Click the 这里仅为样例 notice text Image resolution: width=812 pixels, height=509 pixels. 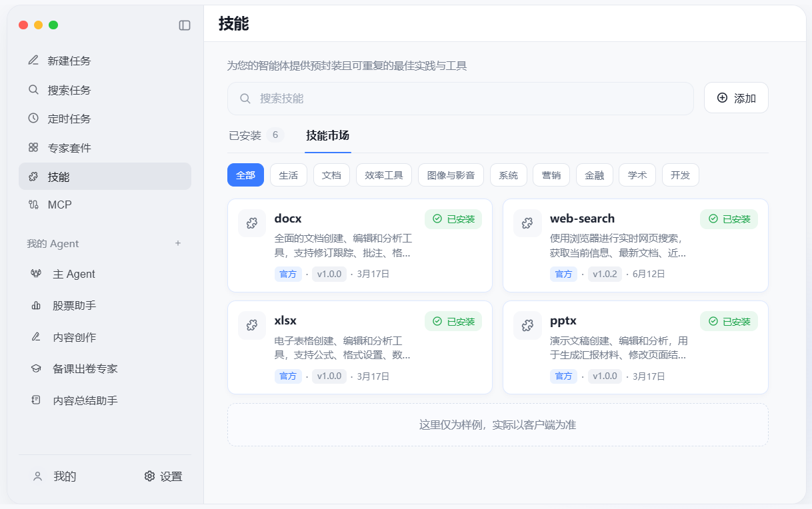(497, 424)
